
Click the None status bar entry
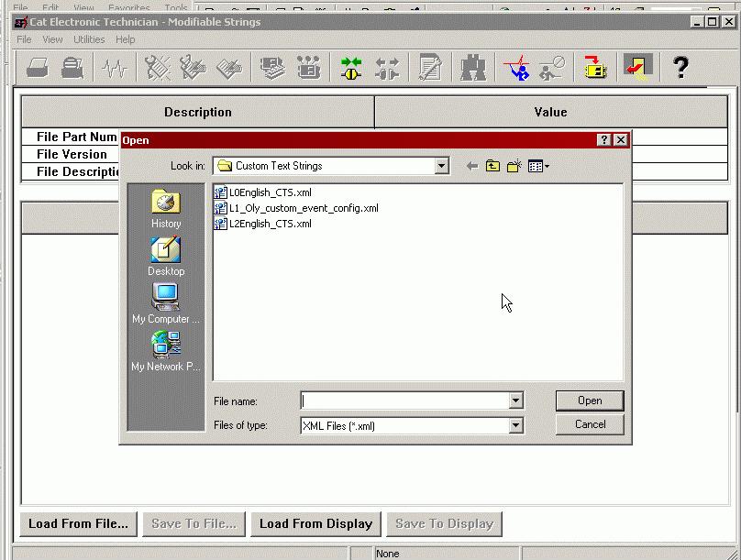click(388, 554)
